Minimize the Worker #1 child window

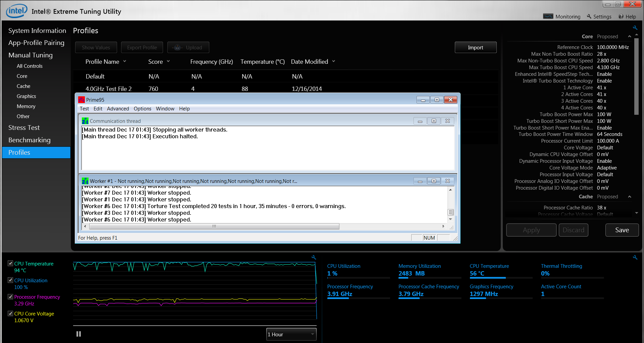coord(420,181)
